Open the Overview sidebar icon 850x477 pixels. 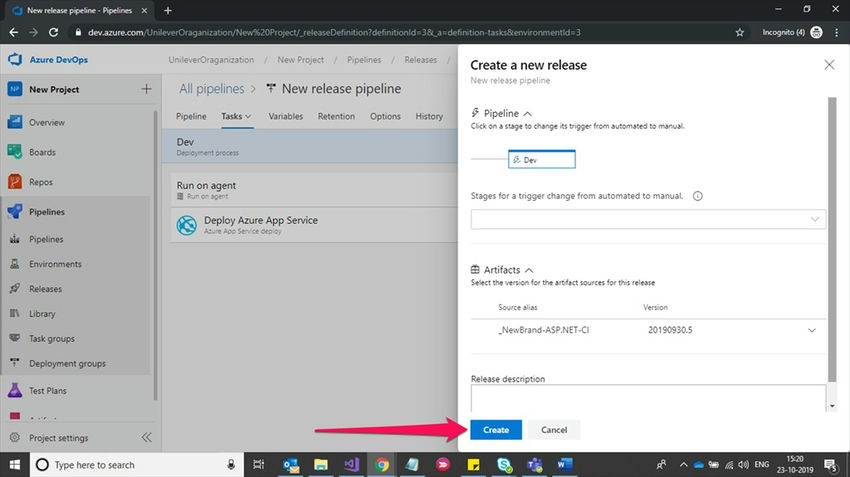[x=15, y=122]
